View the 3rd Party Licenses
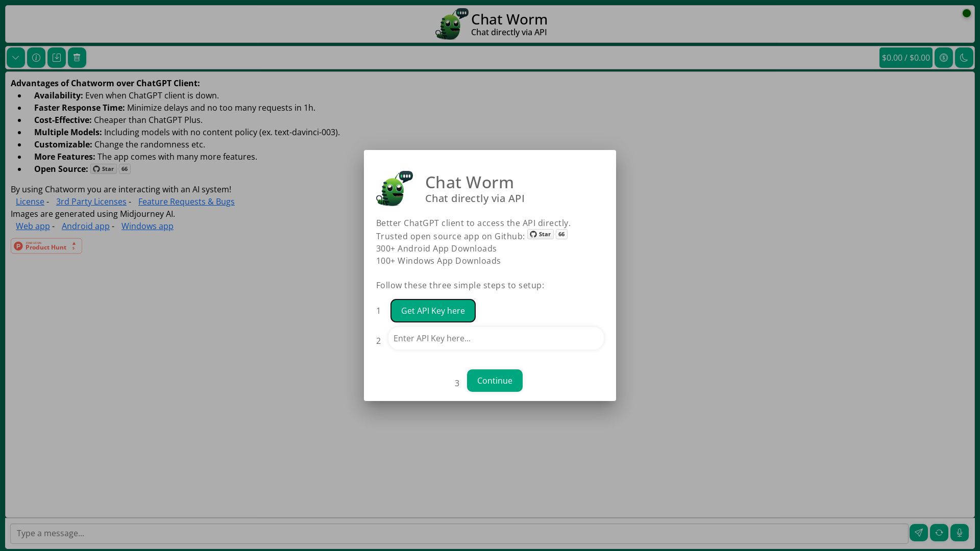980x551 pixels. pyautogui.click(x=91, y=202)
